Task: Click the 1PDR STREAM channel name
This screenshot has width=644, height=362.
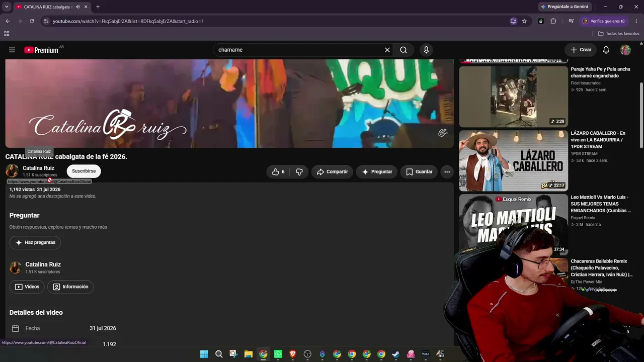Action: pyautogui.click(x=584, y=154)
